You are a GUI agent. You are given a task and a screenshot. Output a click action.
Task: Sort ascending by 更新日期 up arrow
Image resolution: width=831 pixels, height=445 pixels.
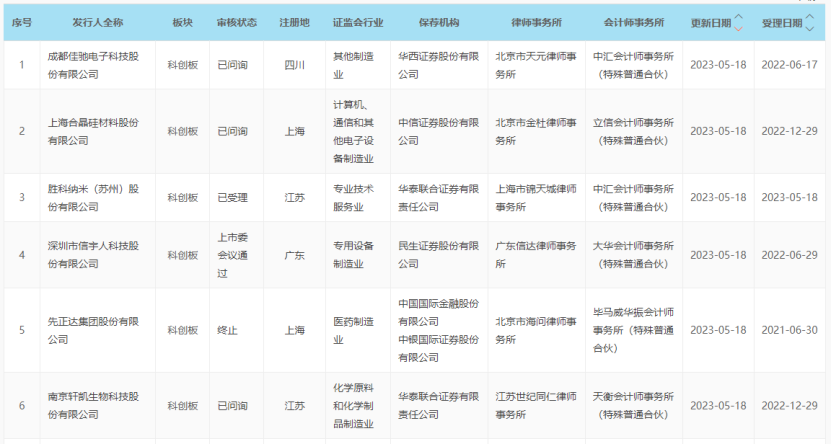click(x=738, y=17)
